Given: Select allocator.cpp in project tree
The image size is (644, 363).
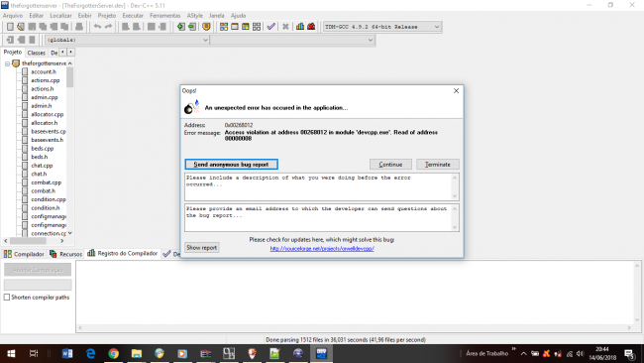Looking at the screenshot, I should tap(48, 114).
